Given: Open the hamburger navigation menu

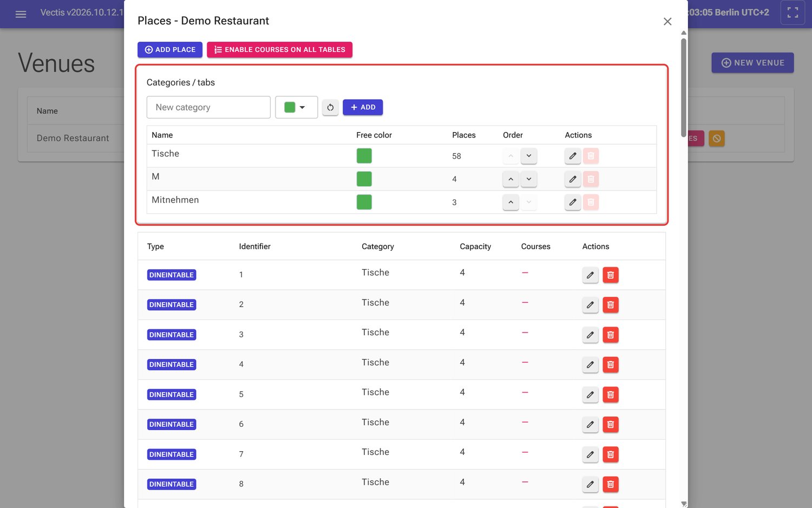Looking at the screenshot, I should (x=21, y=15).
